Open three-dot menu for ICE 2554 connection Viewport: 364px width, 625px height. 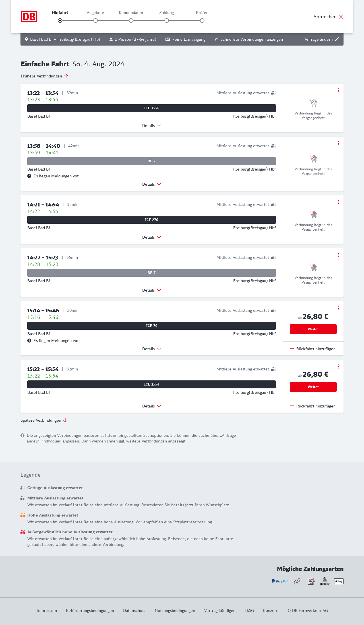coord(338,366)
